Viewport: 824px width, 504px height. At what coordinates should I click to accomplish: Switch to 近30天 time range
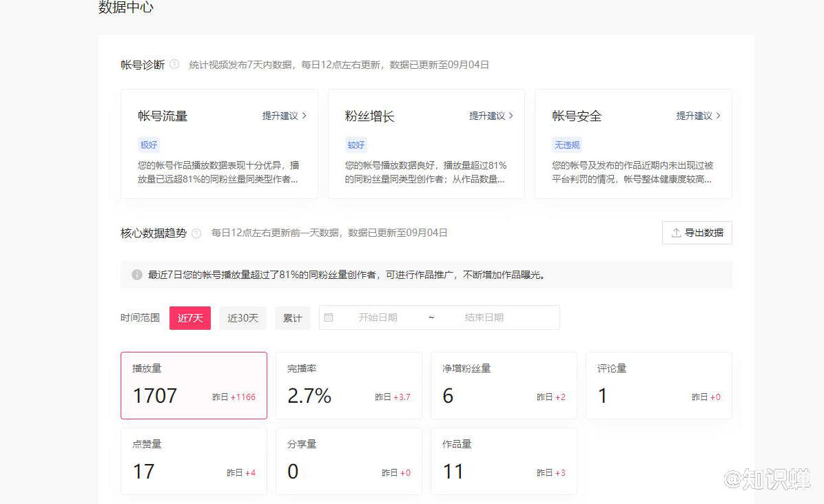pyautogui.click(x=243, y=318)
